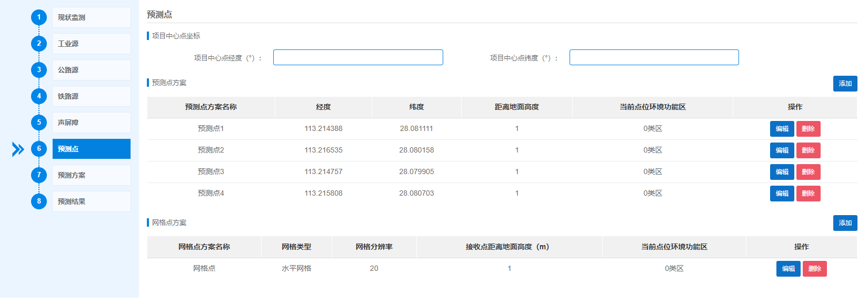Delete the 预测点2 row
Viewport: 868px width, 304px height.
pos(808,150)
